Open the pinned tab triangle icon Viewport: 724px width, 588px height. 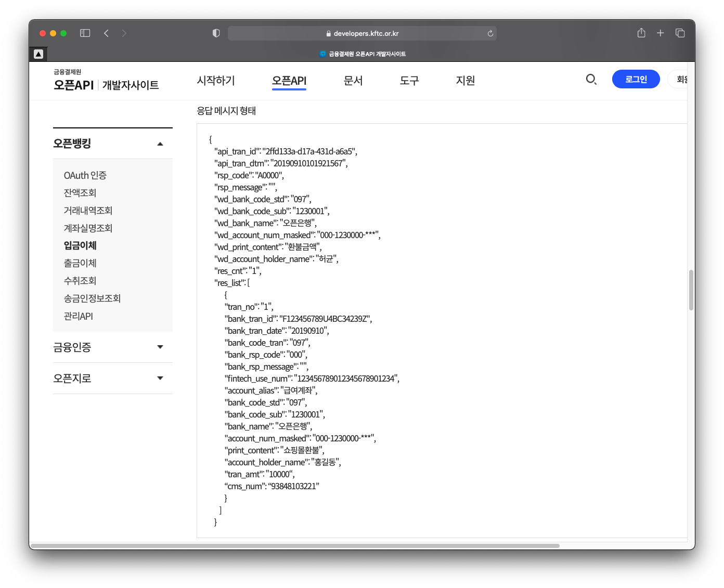[x=38, y=54]
